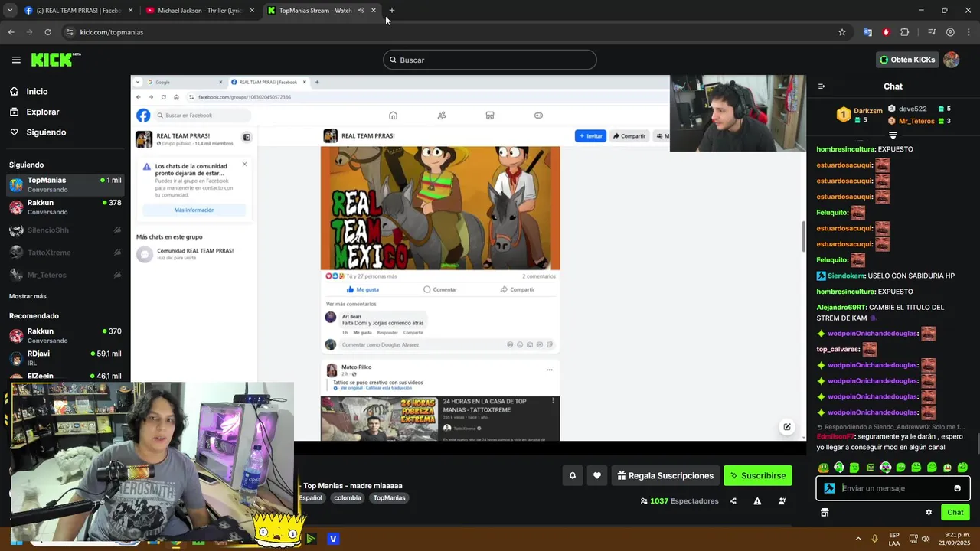Image resolution: width=980 pixels, height=551 pixels.
Task: Select recommended channel RDjavi
Action: [65, 358]
